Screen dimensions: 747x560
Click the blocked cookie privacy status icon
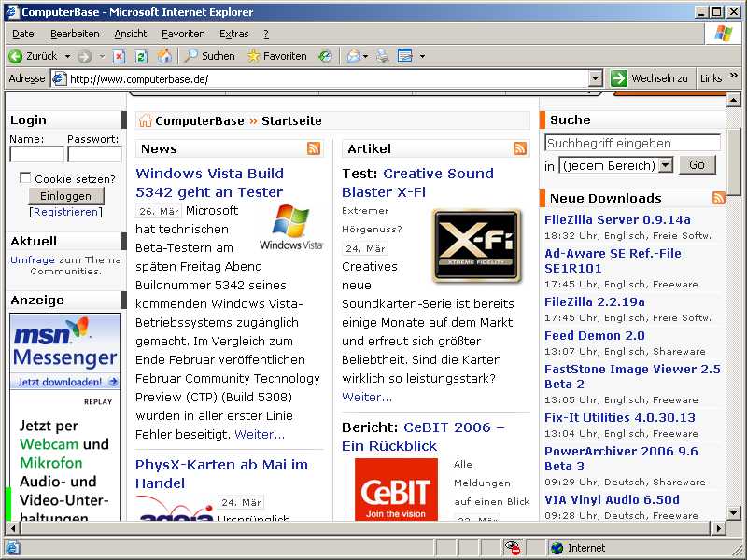click(513, 548)
